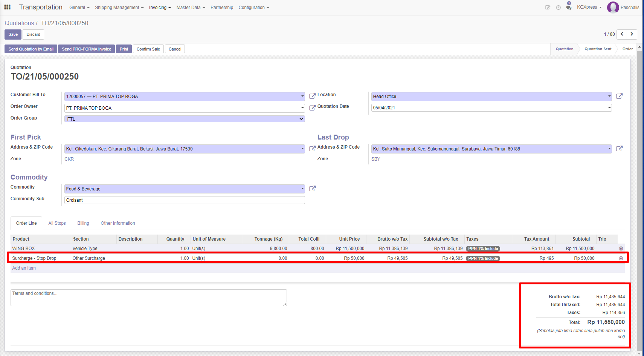The height and width of the screenshot is (356, 644).
Task: Expand the Order Owner dropdown
Action: click(x=302, y=108)
